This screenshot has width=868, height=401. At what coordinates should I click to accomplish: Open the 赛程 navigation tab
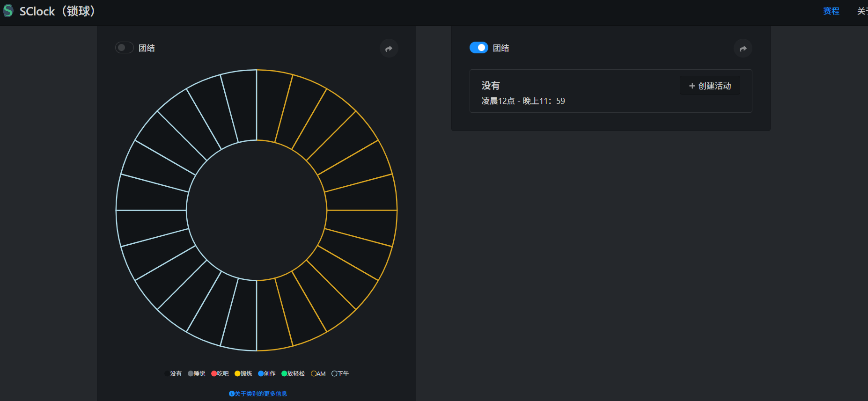831,11
